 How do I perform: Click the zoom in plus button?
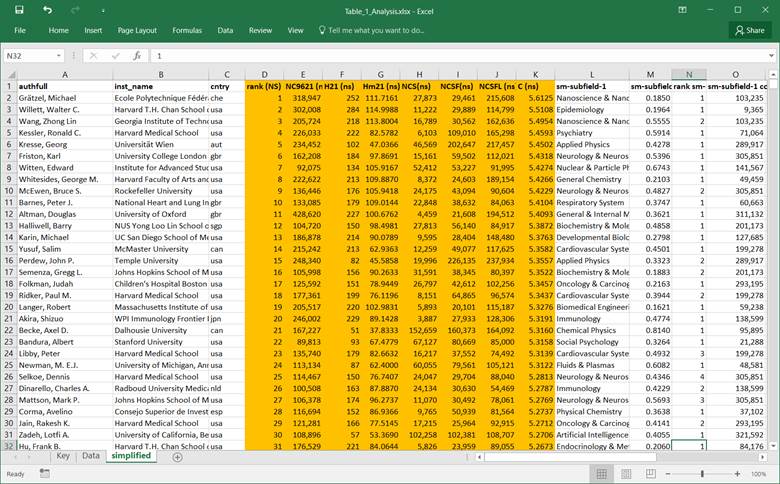coord(737,474)
